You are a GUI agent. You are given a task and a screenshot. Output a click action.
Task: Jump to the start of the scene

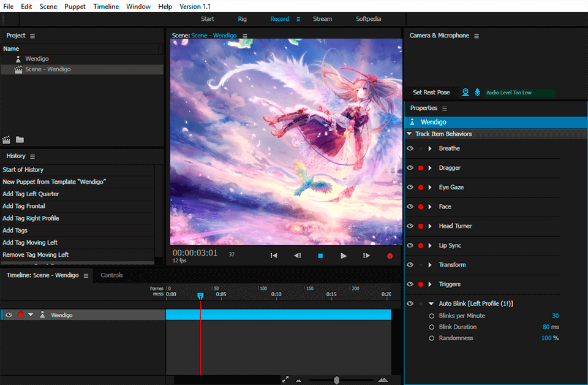tap(274, 256)
